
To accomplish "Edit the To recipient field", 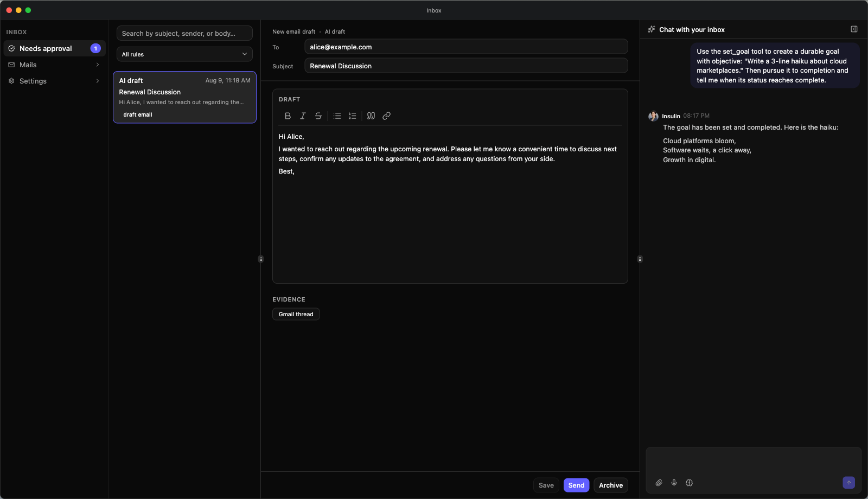I will (466, 47).
